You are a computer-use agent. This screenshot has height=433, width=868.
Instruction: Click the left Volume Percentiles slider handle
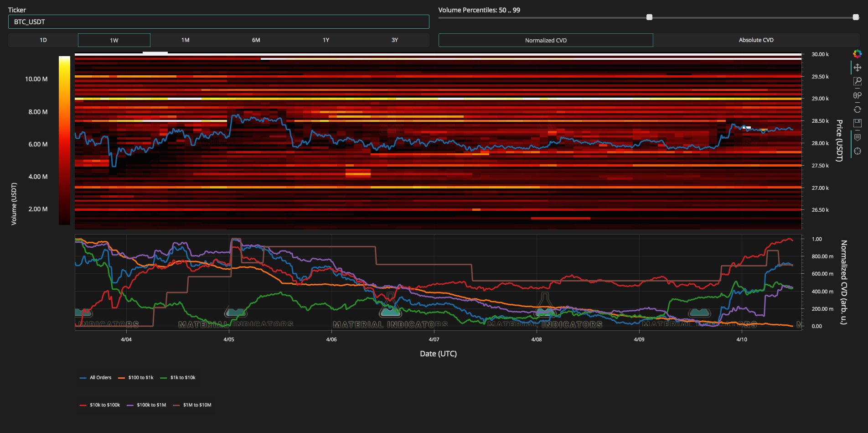click(649, 18)
